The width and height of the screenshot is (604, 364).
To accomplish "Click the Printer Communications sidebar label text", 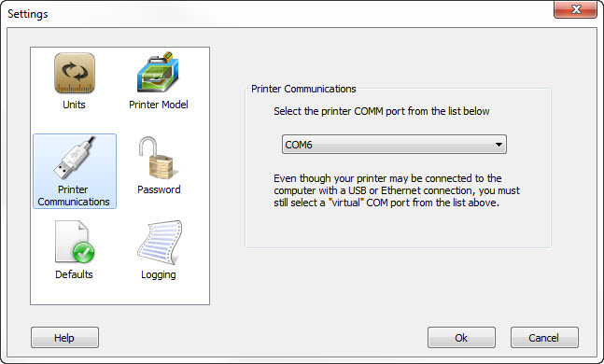I will coord(74,196).
